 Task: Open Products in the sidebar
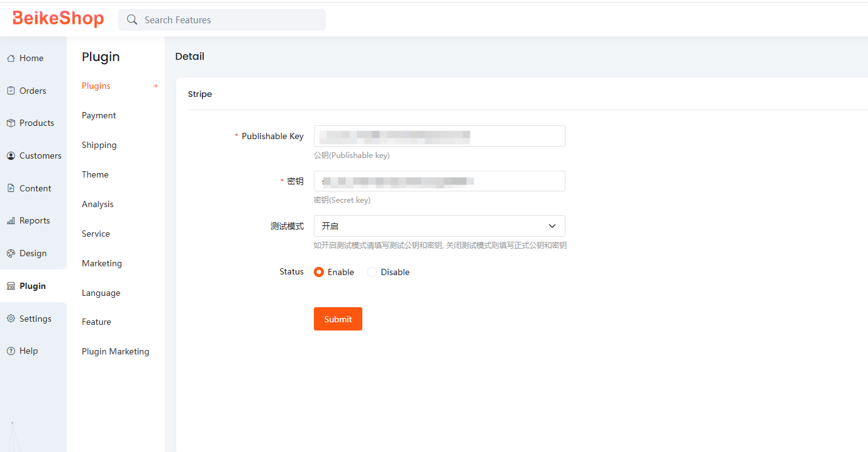[36, 123]
